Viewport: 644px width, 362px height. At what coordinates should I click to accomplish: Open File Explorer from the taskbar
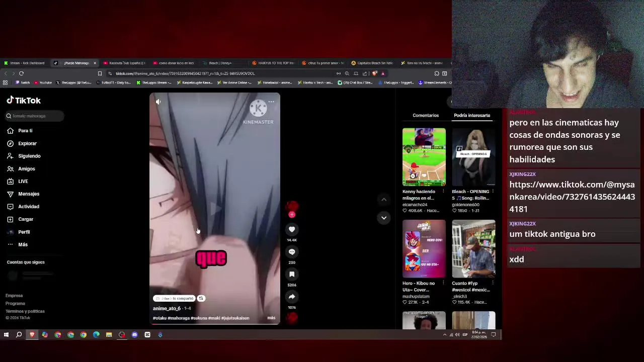tap(109, 335)
